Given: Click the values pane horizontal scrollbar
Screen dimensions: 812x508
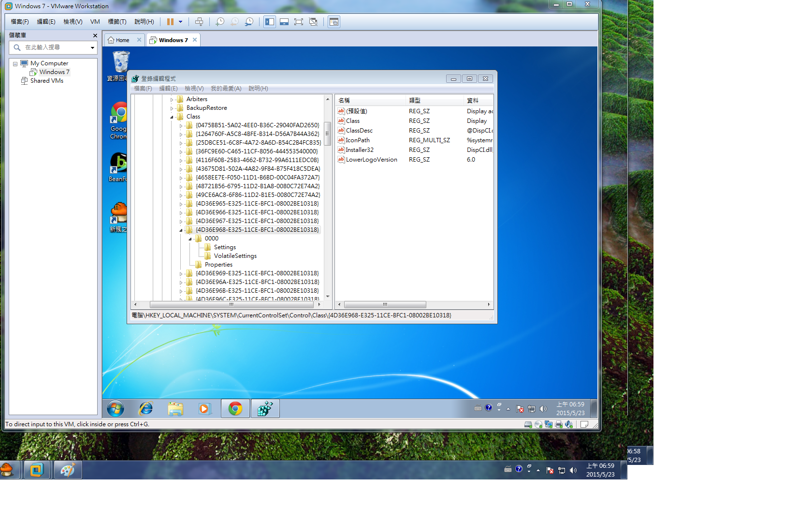Looking at the screenshot, I should point(385,305).
